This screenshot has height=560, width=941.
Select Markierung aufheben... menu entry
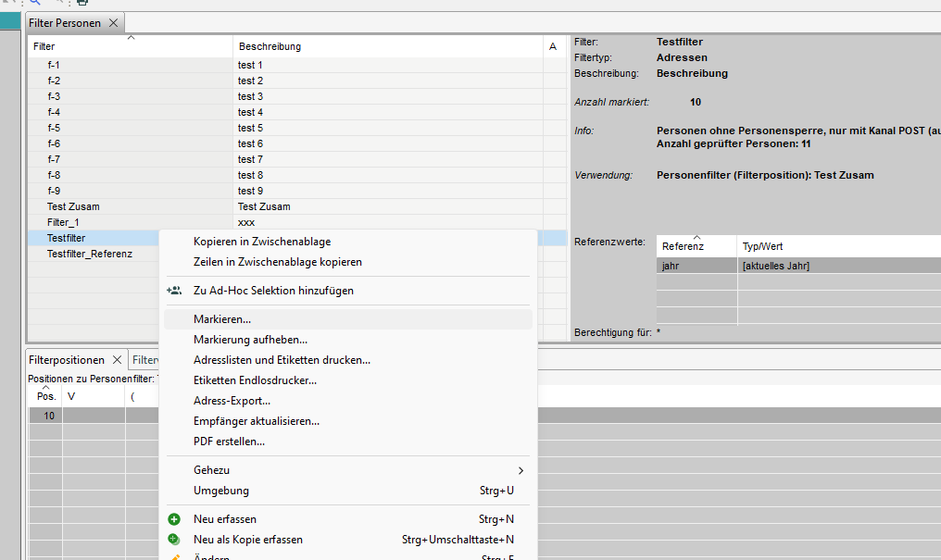tap(250, 340)
